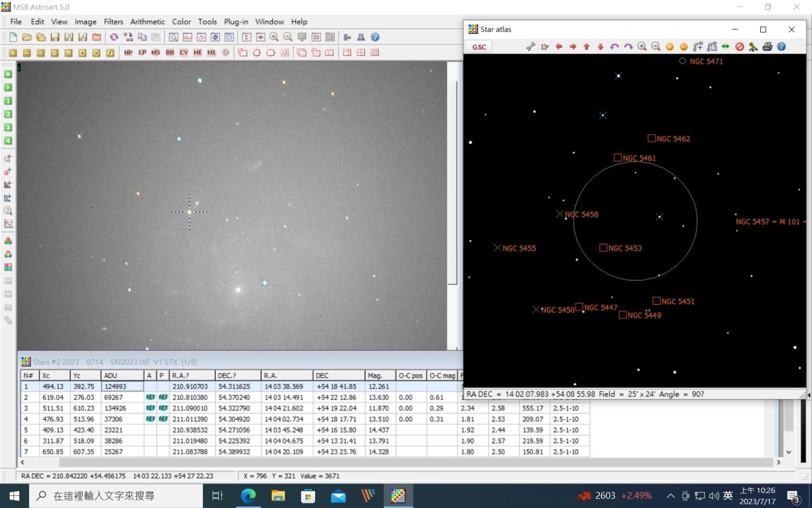
Task: Click the printer icon in Star atlas toolbar
Action: coord(767,47)
